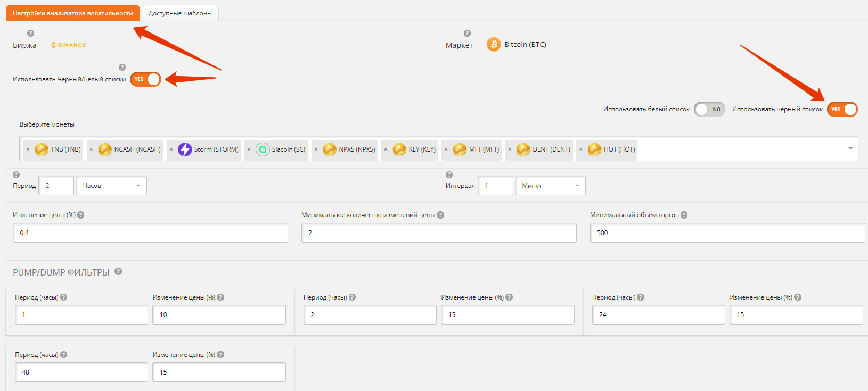
Task: Select Настройки анализатора волатильности tab
Action: pyautogui.click(x=73, y=13)
